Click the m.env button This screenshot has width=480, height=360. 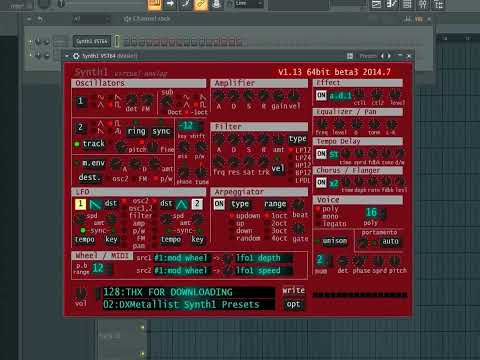93,163
